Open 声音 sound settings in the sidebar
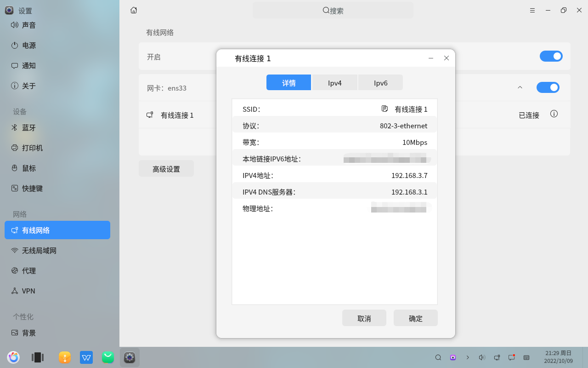Viewport: 588px width, 368px height. [57, 25]
